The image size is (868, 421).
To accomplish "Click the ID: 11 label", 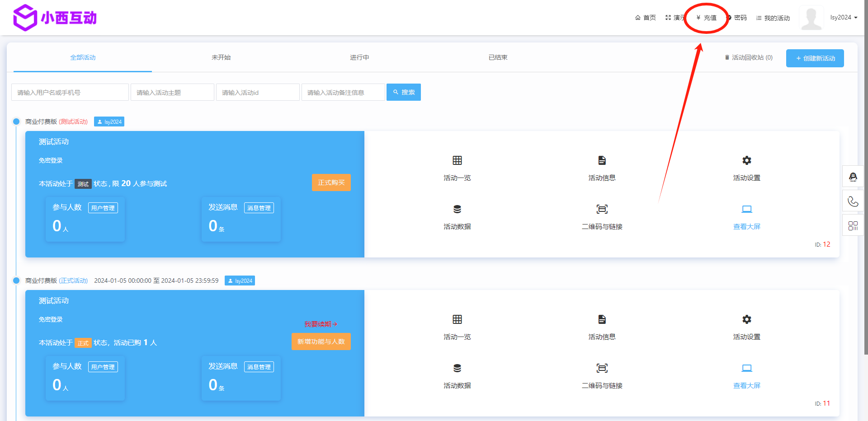I will 822,403.
